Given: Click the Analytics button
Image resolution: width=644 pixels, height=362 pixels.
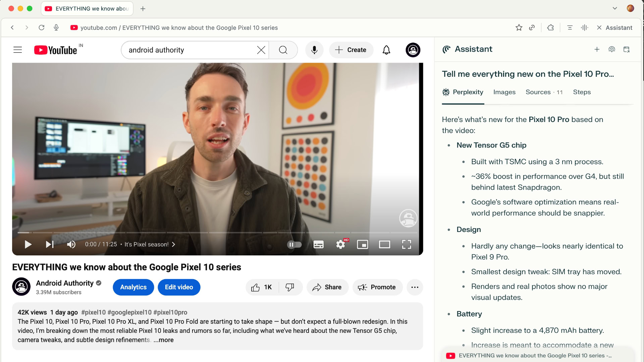Looking at the screenshot, I should 133,287.
